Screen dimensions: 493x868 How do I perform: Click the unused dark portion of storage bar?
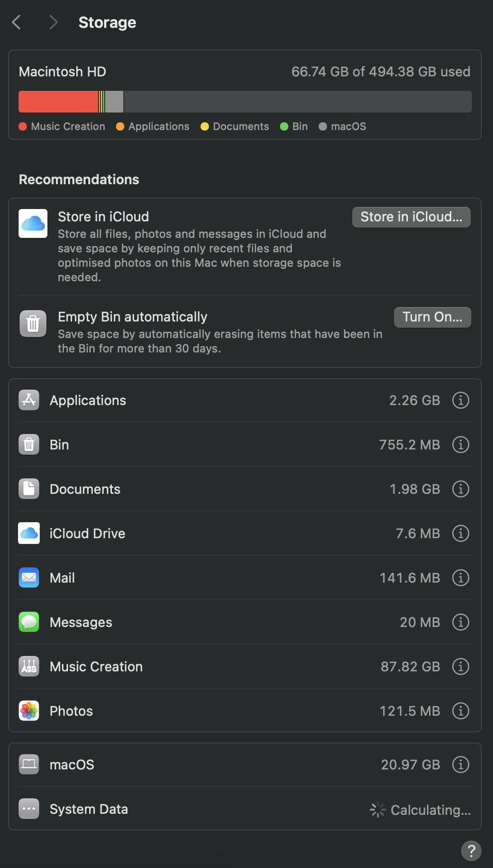tap(298, 102)
